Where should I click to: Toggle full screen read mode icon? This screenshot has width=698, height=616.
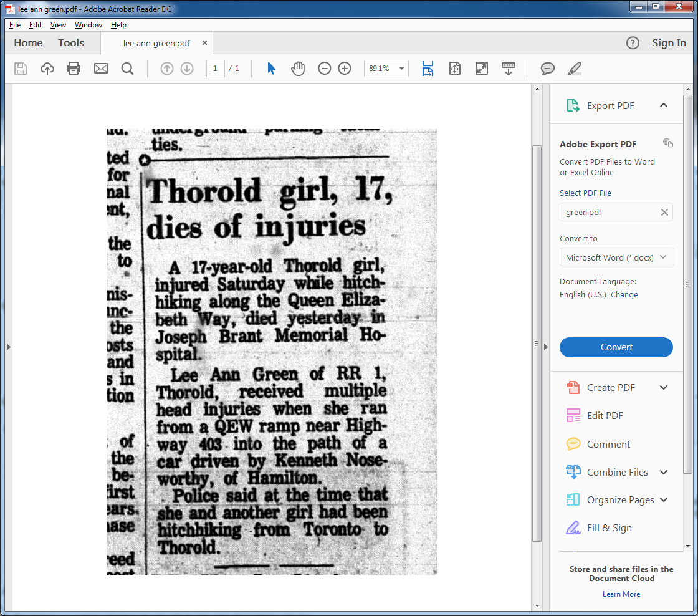click(482, 69)
